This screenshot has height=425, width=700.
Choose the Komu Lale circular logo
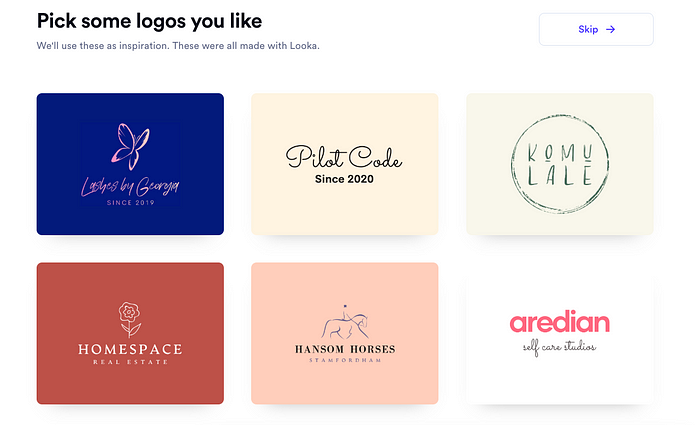tap(560, 164)
